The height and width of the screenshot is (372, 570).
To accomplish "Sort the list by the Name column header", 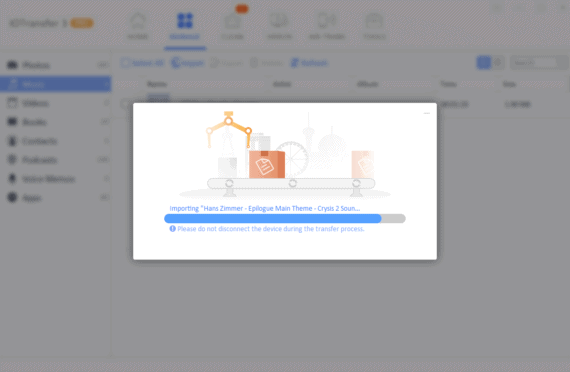I will click(157, 84).
